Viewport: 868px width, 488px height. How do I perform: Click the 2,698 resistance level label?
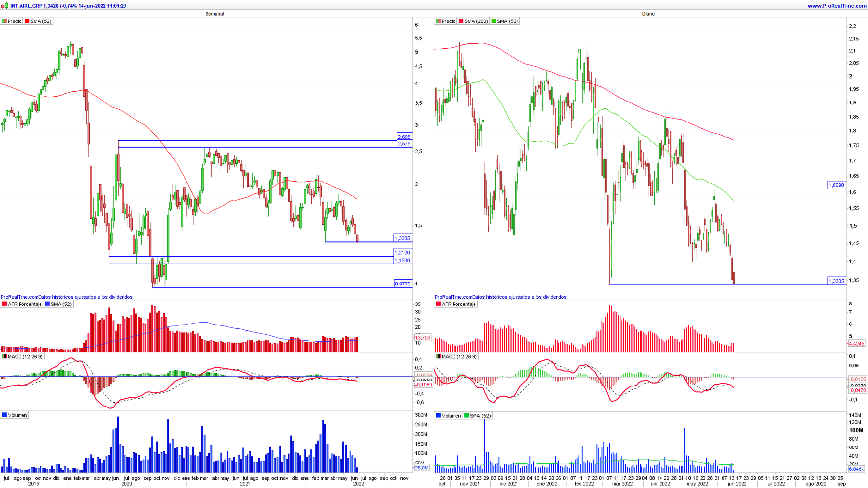pos(404,137)
